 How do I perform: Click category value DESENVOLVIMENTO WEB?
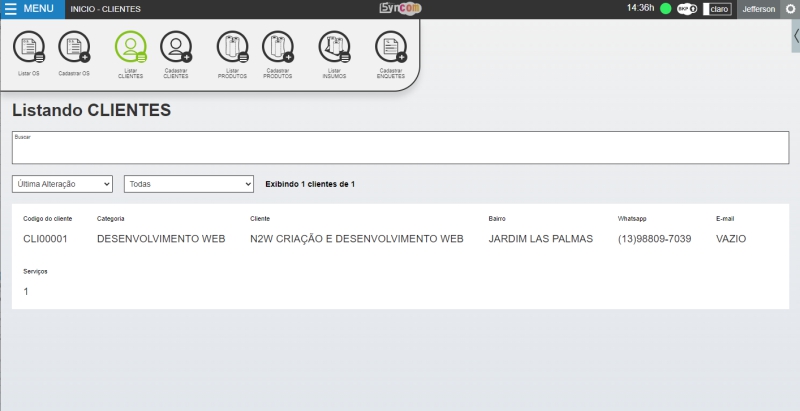[161, 239]
